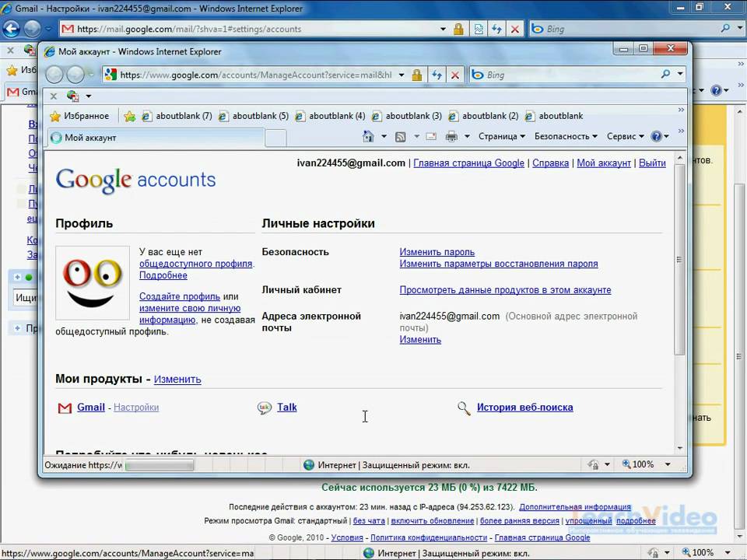Open the aboutblank (7) favorites item
Viewport: 747px width, 560px height.
point(177,116)
